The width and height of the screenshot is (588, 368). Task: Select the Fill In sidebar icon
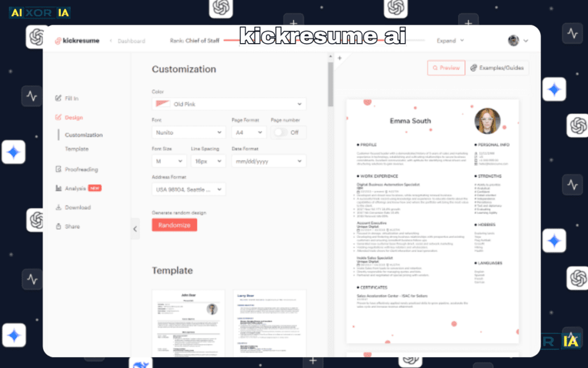[58, 98]
